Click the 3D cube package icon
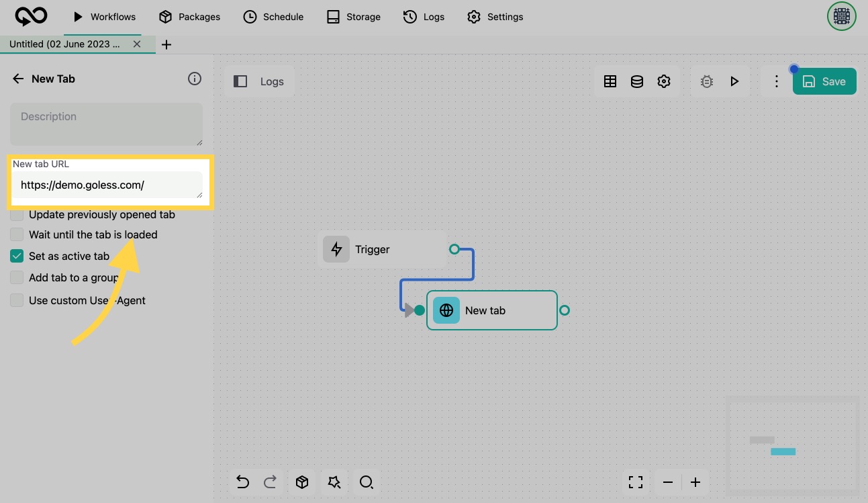Image resolution: width=868 pixels, height=503 pixels. [302, 482]
